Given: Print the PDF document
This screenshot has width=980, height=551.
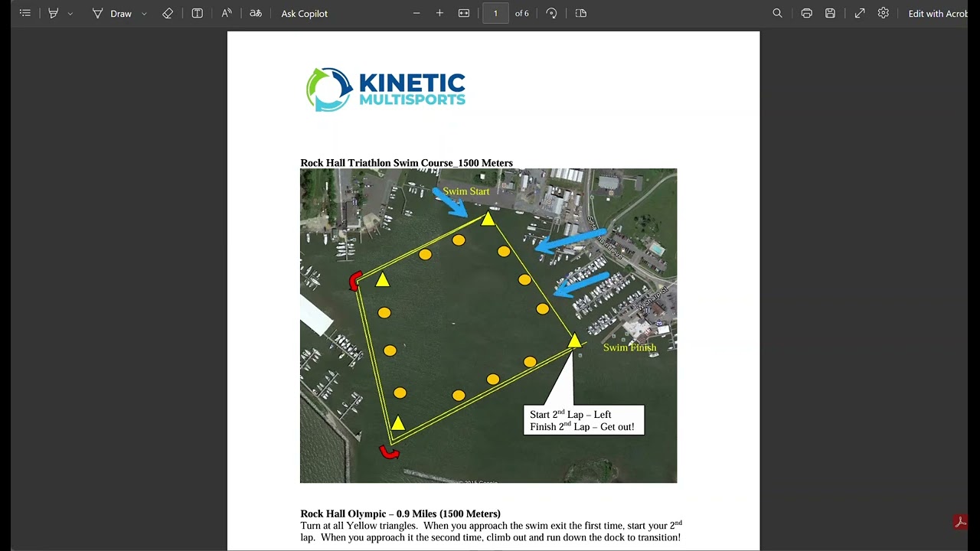Looking at the screenshot, I should (x=806, y=13).
